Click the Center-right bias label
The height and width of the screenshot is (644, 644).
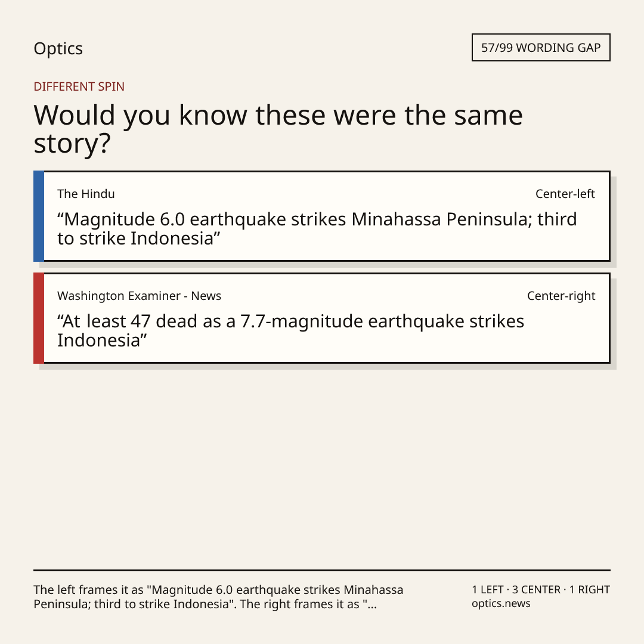561,296
